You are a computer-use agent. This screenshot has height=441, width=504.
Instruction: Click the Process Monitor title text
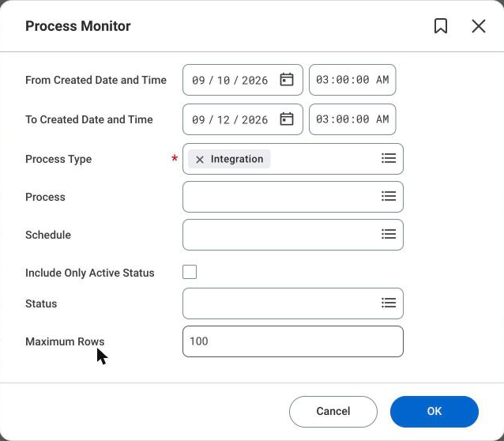(78, 26)
